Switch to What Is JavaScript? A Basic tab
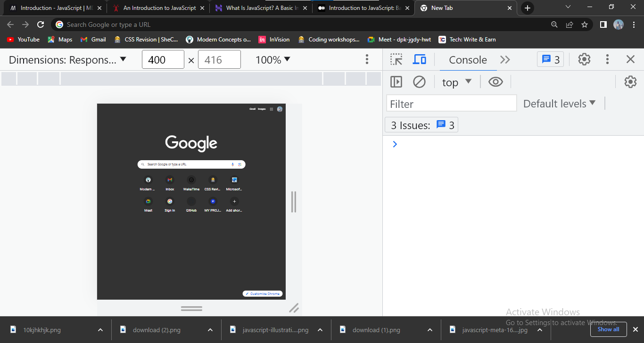This screenshot has width=644, height=343. click(261, 8)
